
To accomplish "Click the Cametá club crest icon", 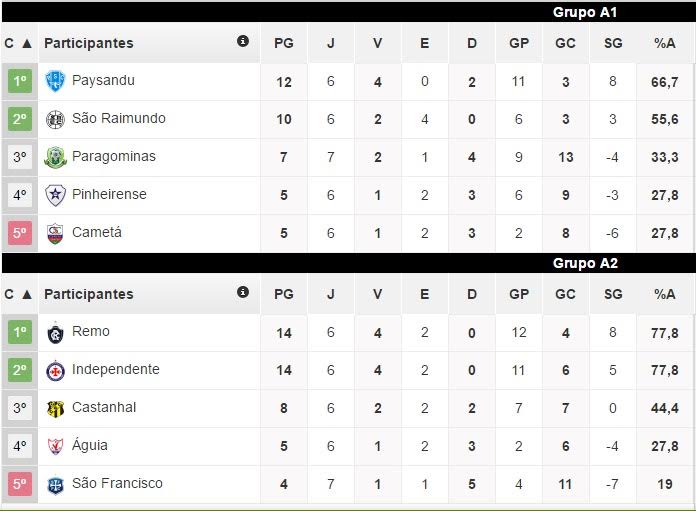I will pos(55,233).
